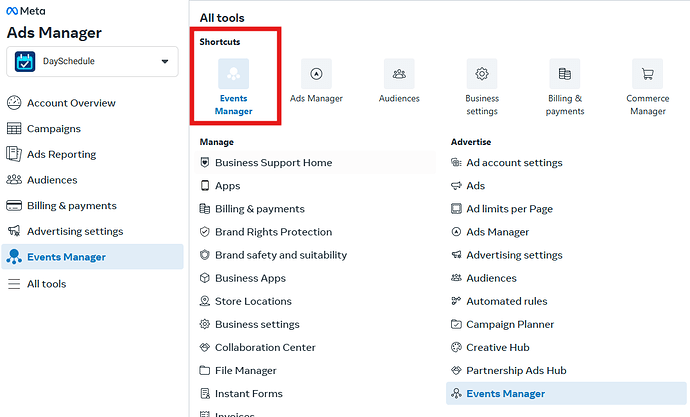The image size is (690, 417).
Task: Select Audiences in the left sidebar
Action: (52, 180)
